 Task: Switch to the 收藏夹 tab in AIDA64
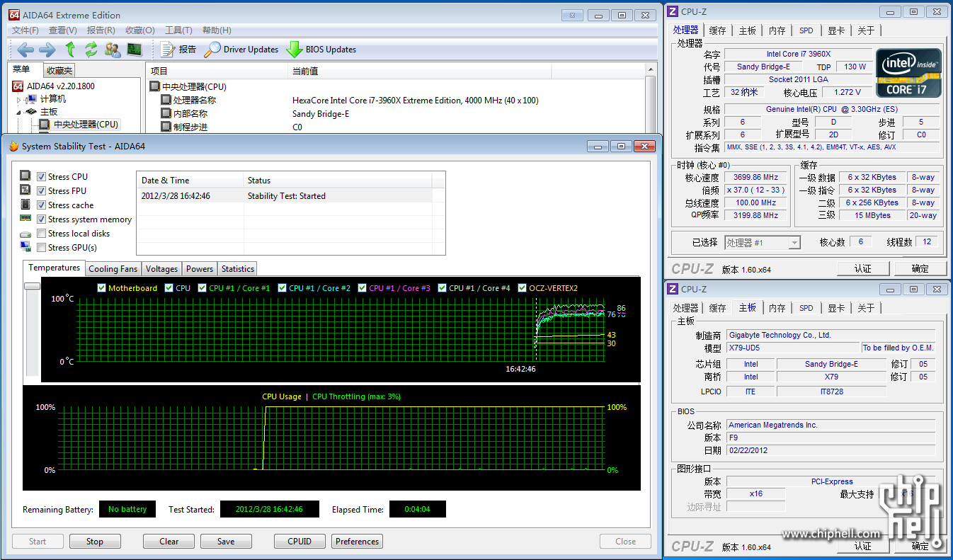pos(59,70)
